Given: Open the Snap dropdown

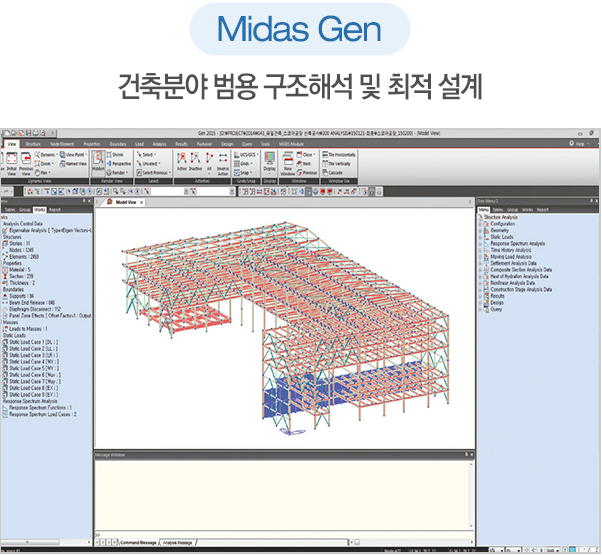Looking at the screenshot, I should (243, 173).
